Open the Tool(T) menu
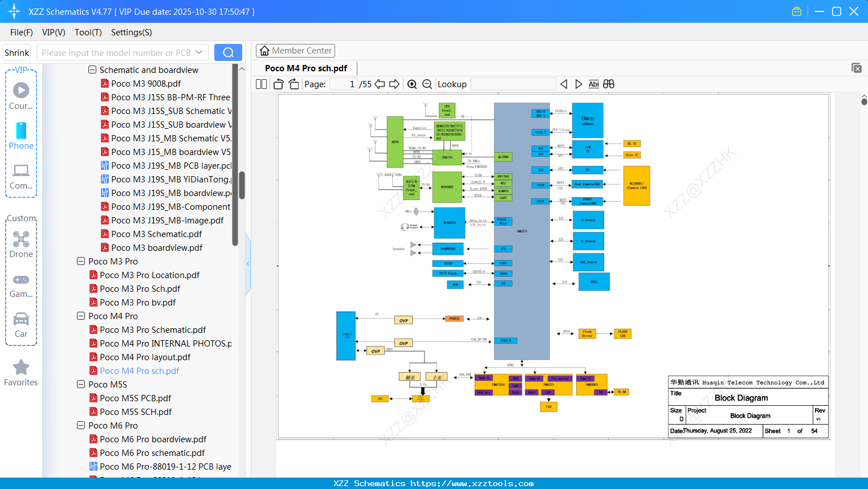The width and height of the screenshot is (868, 489). pos(88,32)
